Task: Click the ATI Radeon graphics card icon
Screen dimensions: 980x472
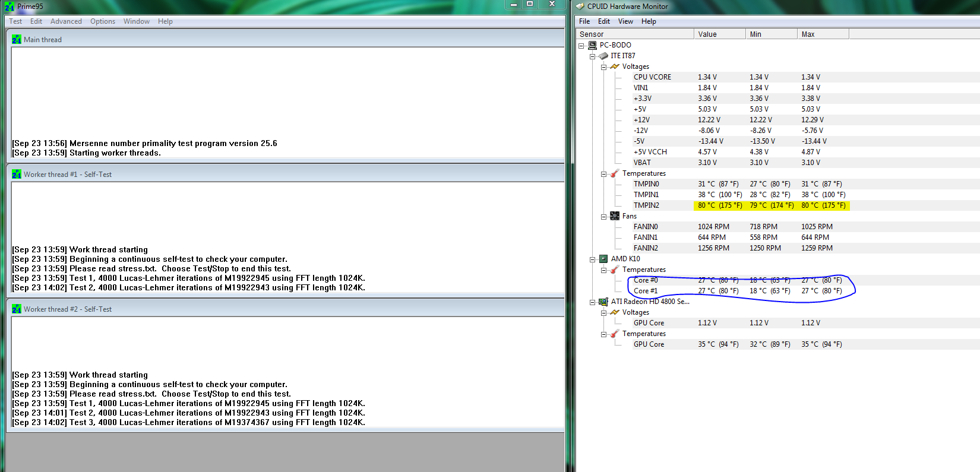Action: click(x=603, y=302)
